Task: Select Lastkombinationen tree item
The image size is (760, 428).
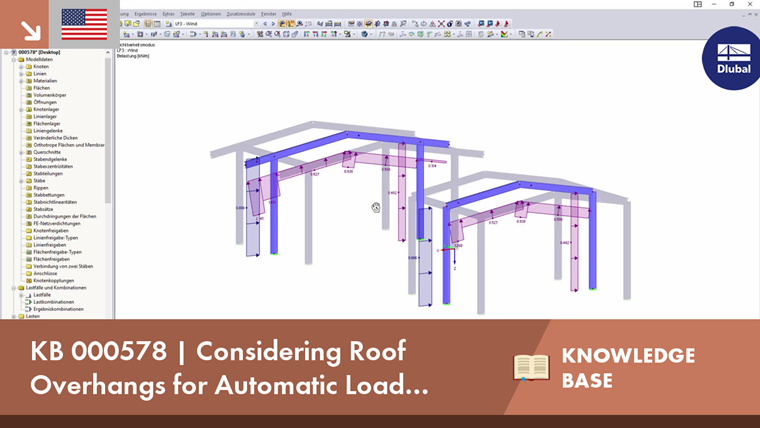Action: (54, 302)
